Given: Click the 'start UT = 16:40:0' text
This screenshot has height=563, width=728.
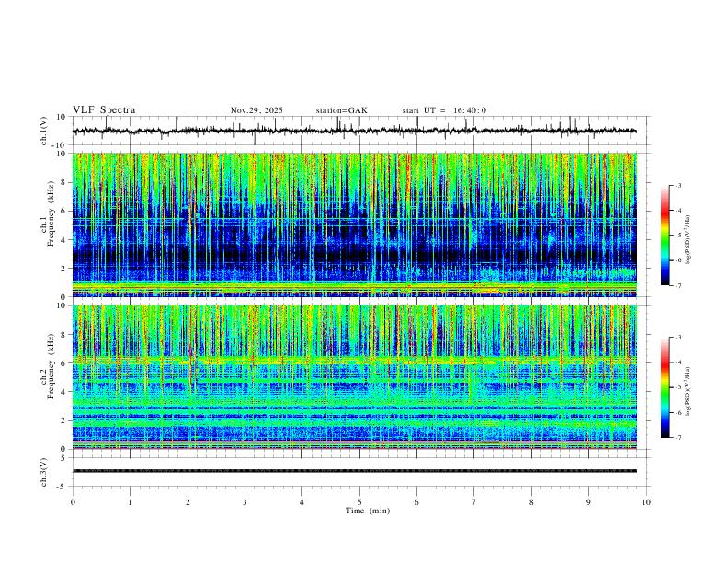Looking at the screenshot, I should pyautogui.click(x=444, y=110).
